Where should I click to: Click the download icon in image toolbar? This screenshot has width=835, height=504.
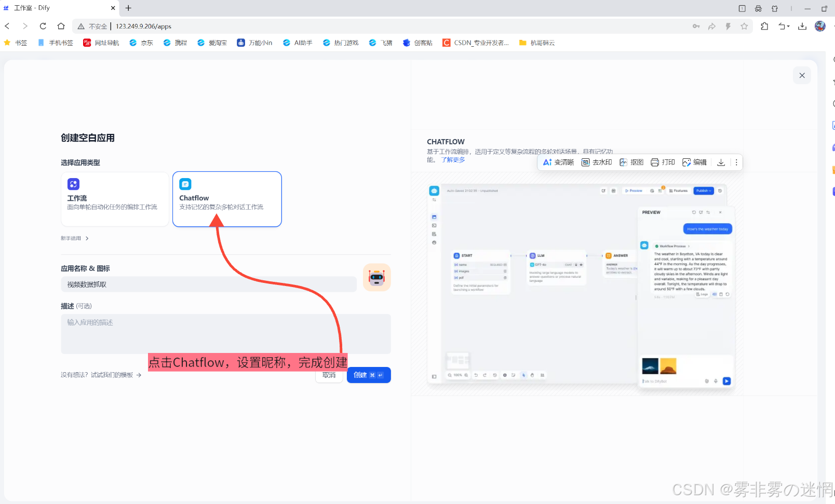(721, 162)
